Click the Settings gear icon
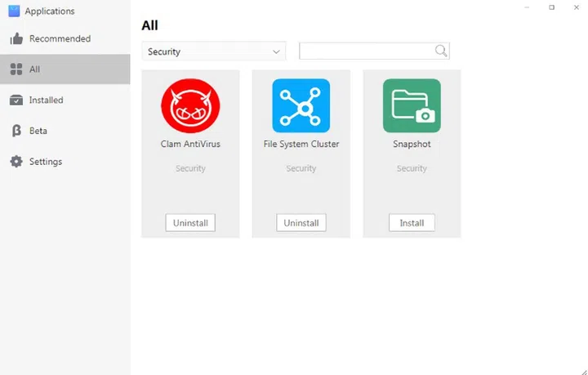The height and width of the screenshot is (375, 588). [x=16, y=162]
